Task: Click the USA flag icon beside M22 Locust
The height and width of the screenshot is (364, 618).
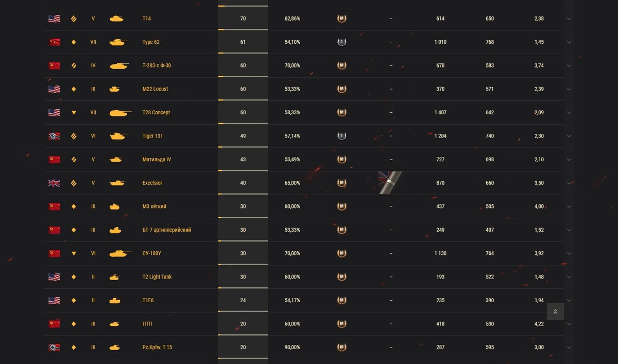Action: pos(54,89)
